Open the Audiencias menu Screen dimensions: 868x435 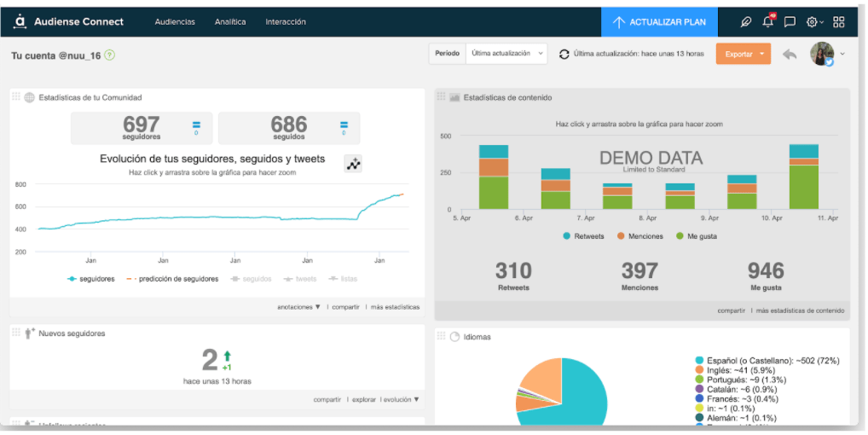point(175,22)
